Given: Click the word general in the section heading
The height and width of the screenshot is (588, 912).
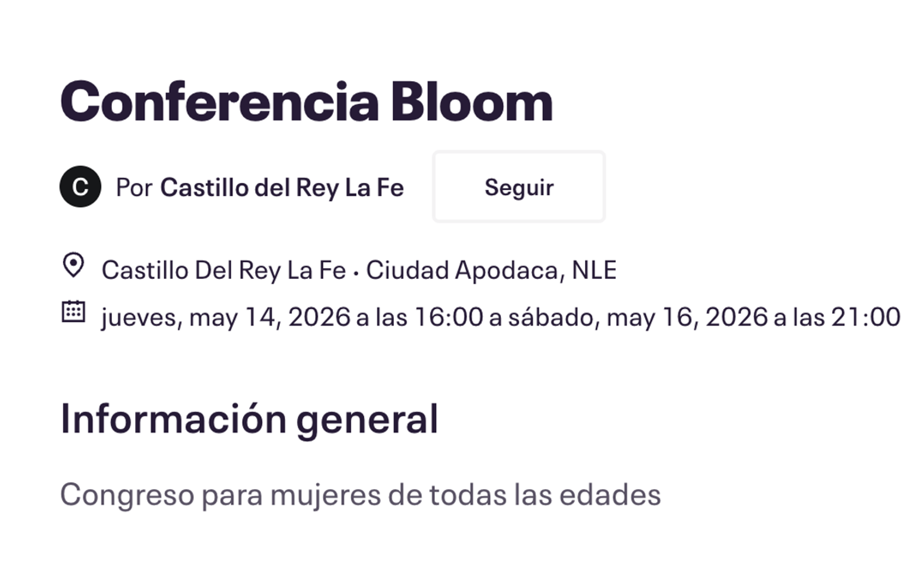Looking at the screenshot, I should tap(367, 420).
